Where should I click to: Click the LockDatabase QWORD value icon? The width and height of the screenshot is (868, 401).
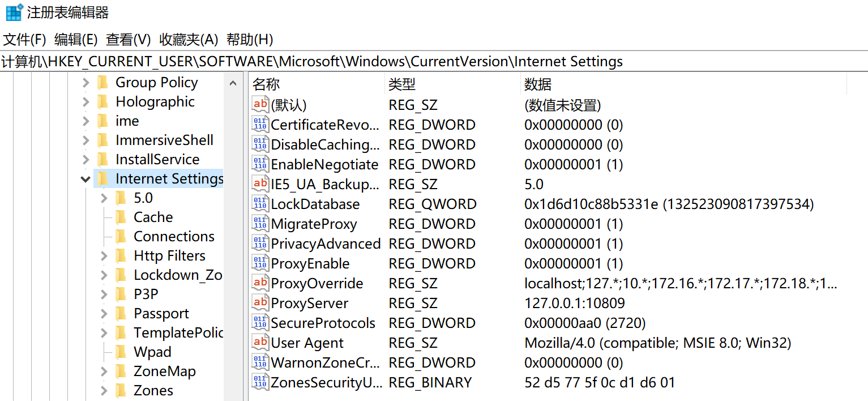(260, 204)
